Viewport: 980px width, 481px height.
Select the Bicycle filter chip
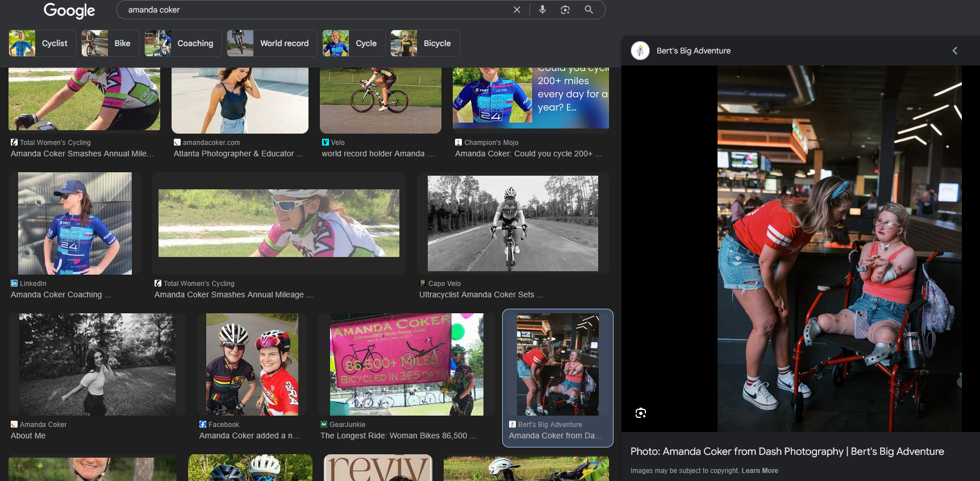(x=425, y=43)
